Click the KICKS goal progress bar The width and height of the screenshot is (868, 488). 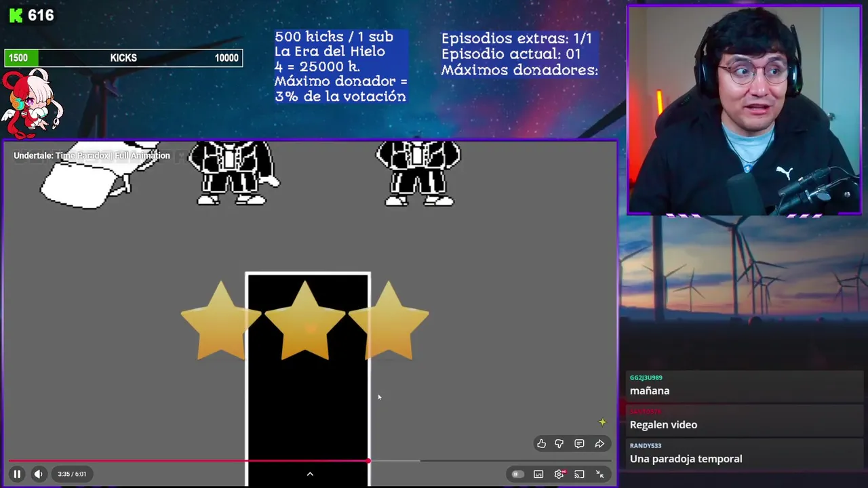123,58
